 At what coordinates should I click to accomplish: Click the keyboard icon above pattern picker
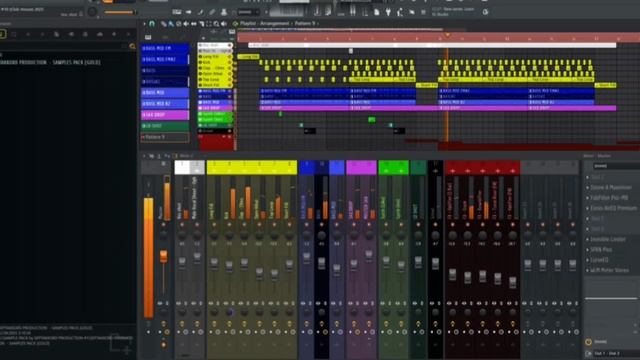pyautogui.click(x=148, y=38)
